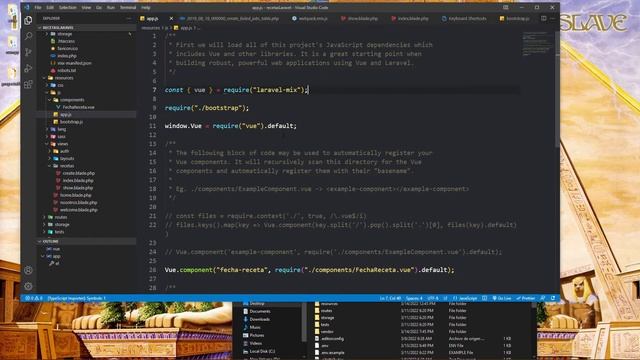Select the vue symbol in Outline
Screen dimensions: 640x360
tap(56, 249)
